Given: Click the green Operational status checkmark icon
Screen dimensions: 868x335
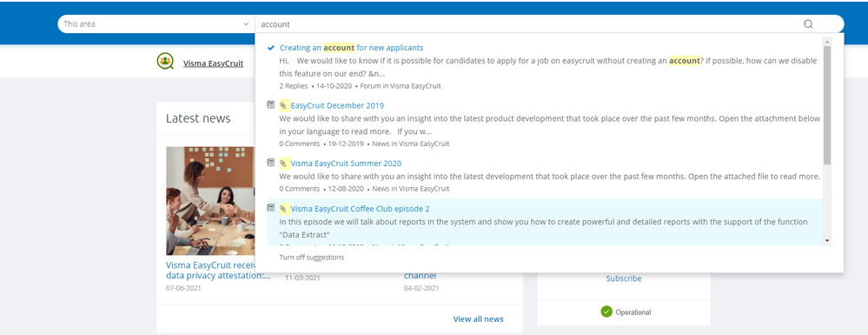Looking at the screenshot, I should tap(606, 312).
